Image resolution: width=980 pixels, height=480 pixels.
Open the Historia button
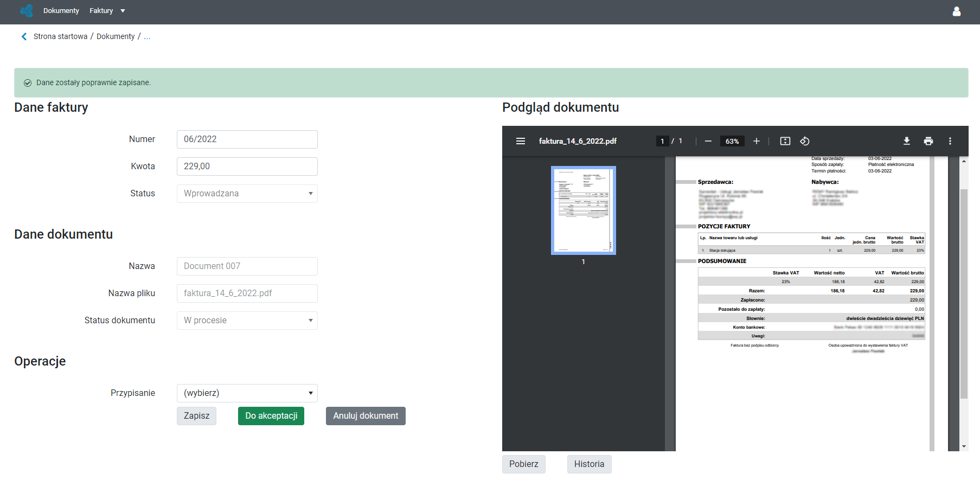pyautogui.click(x=589, y=464)
